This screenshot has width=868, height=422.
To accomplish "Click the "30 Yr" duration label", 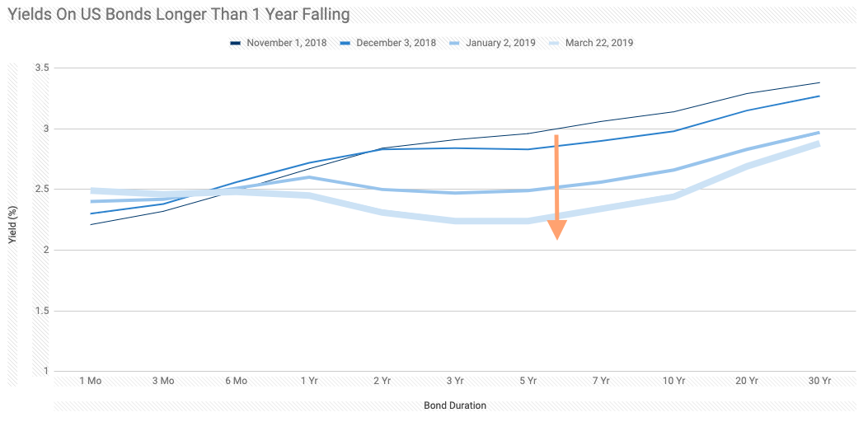I will point(819,381).
